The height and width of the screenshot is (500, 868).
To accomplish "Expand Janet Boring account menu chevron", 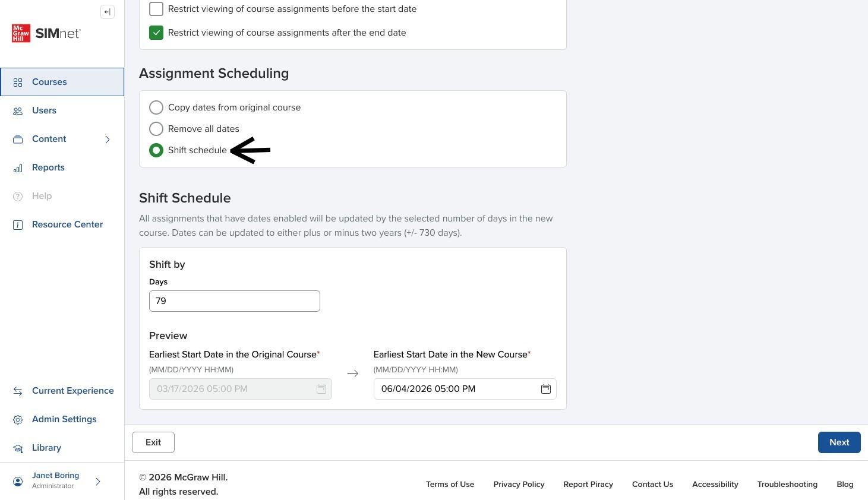I will click(98, 482).
